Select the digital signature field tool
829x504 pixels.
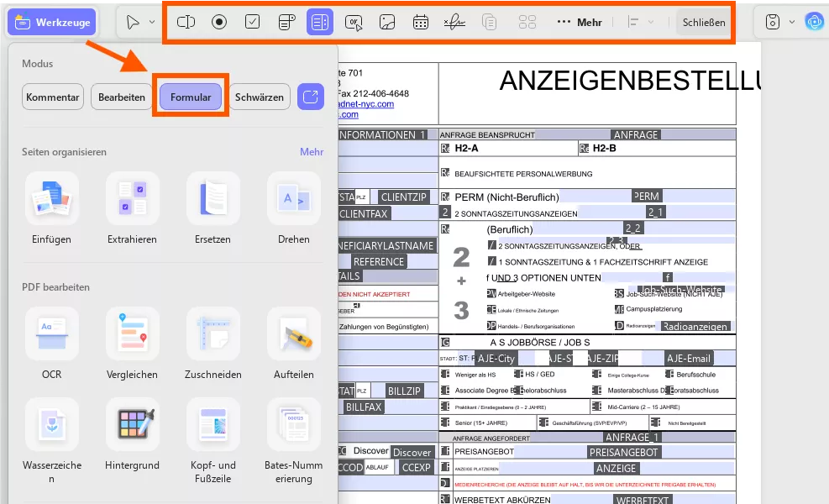(x=454, y=22)
